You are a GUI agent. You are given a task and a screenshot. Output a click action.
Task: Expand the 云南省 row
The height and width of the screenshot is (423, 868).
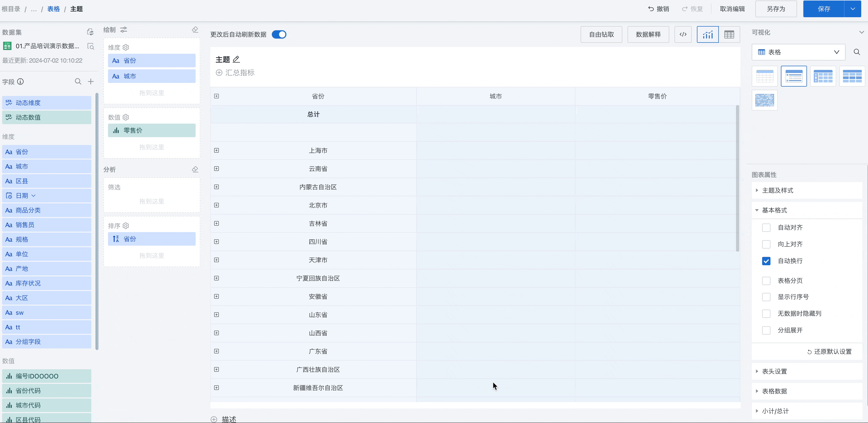[217, 168]
